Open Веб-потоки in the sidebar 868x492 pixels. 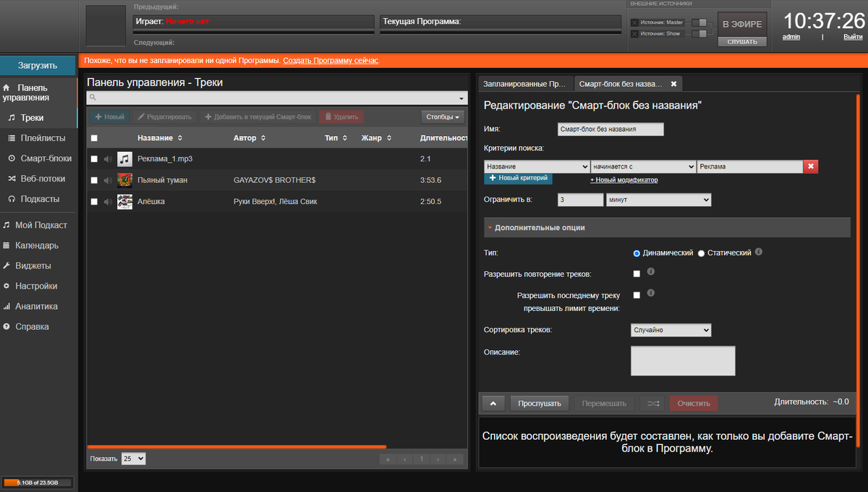point(43,178)
